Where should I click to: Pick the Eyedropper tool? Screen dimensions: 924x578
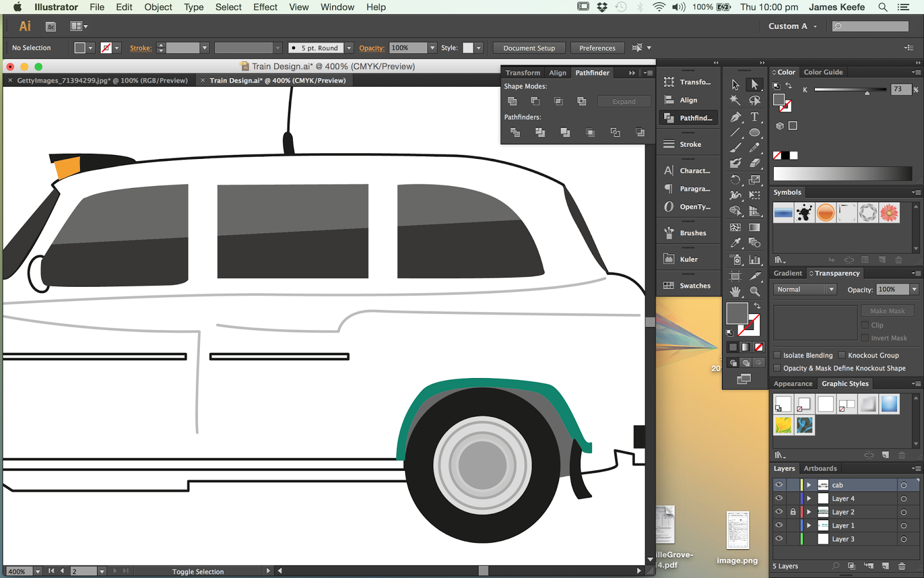click(735, 243)
